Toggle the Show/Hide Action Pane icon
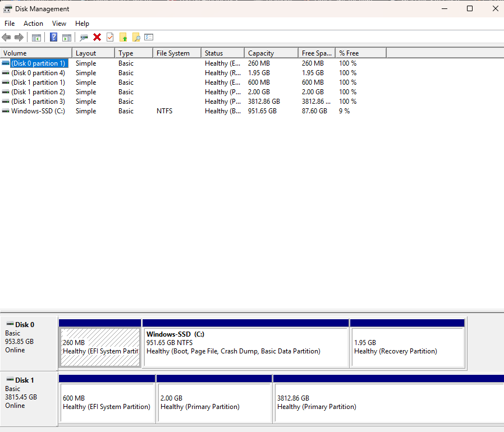 [x=67, y=37]
